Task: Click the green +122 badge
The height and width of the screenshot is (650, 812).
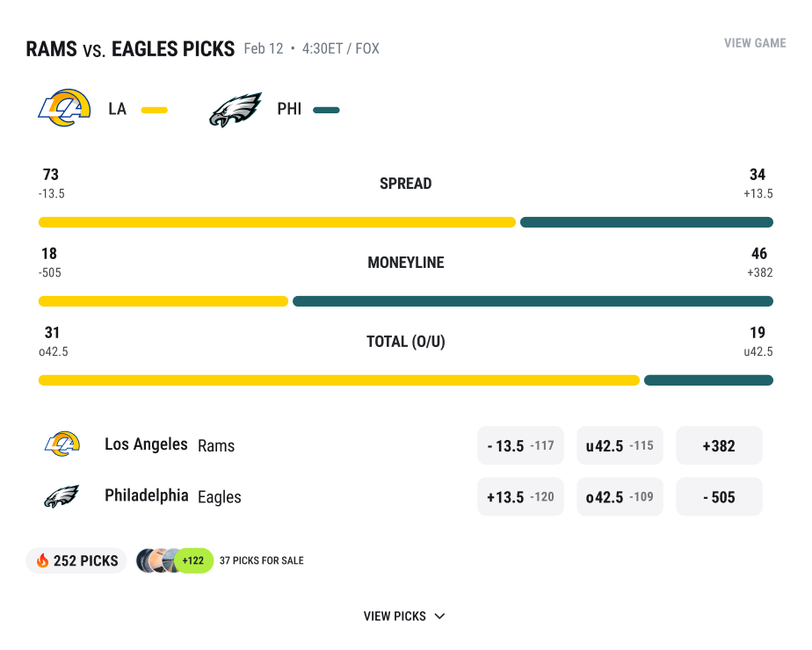Action: 193,560
